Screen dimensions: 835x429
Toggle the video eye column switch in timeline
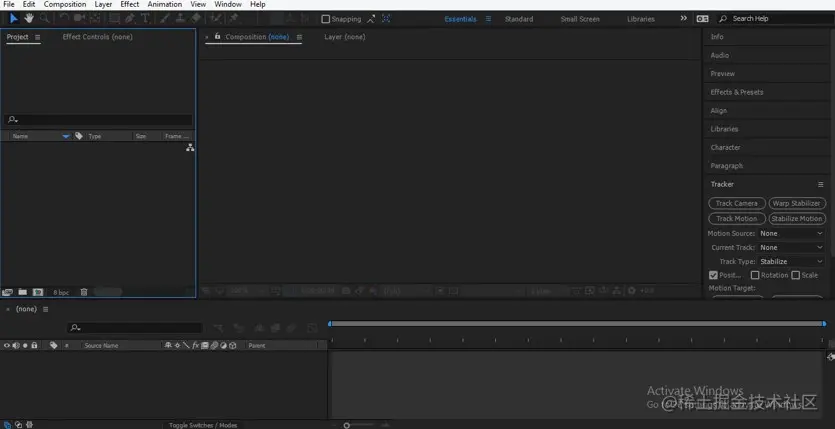7,345
